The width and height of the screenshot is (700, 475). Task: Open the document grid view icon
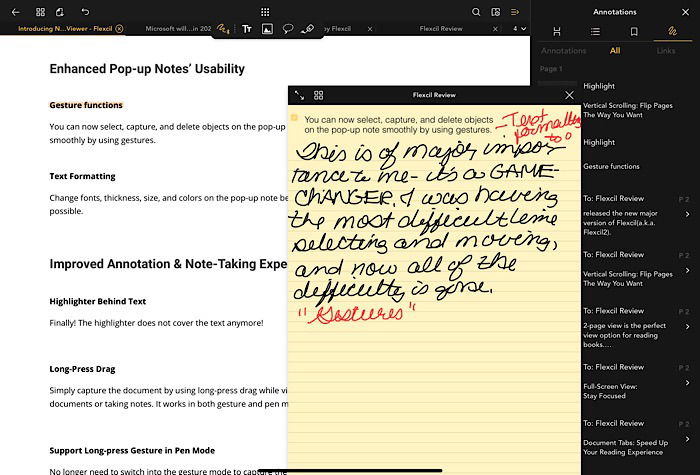pos(39,12)
